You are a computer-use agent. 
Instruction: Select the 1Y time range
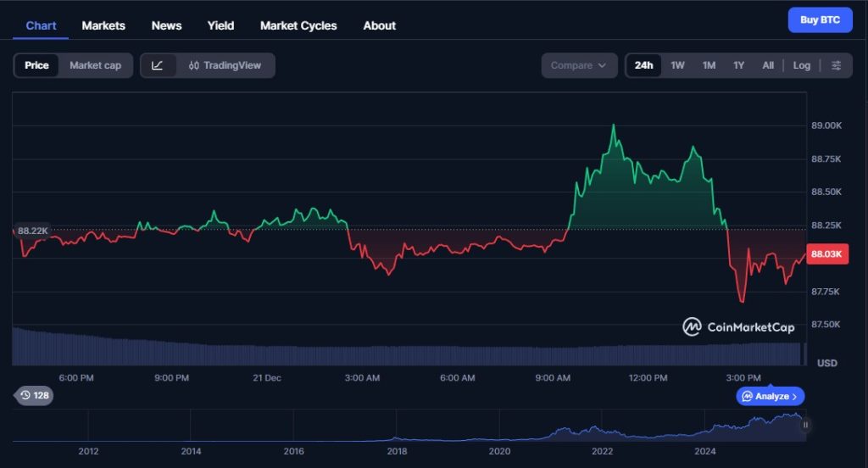(738, 65)
